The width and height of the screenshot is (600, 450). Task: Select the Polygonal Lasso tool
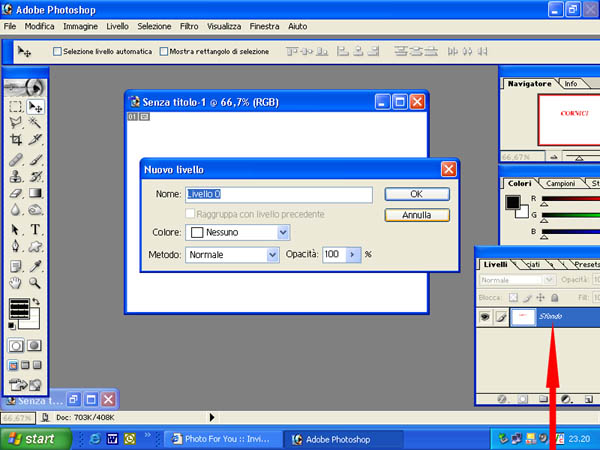pyautogui.click(x=16, y=123)
